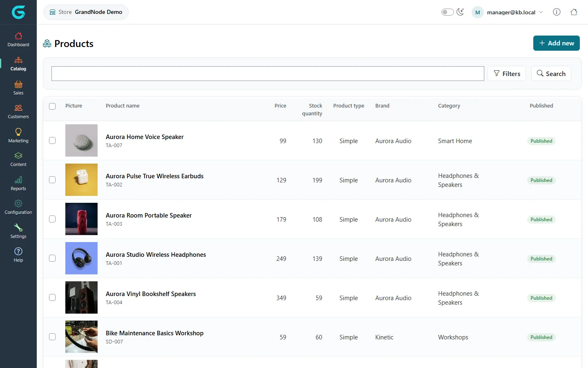Screen dimensions: 588x368
Task: Open the Catalog sidebar menu
Action: 18,64
